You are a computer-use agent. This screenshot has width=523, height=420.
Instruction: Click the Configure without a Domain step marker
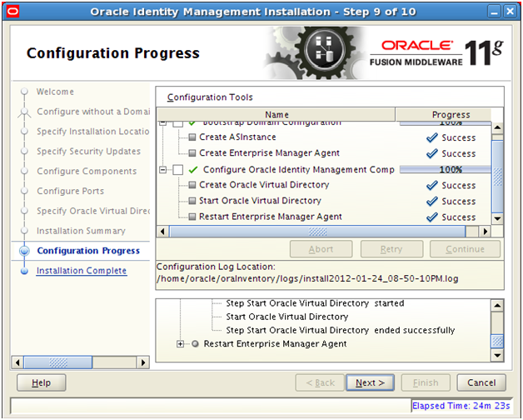coord(24,112)
